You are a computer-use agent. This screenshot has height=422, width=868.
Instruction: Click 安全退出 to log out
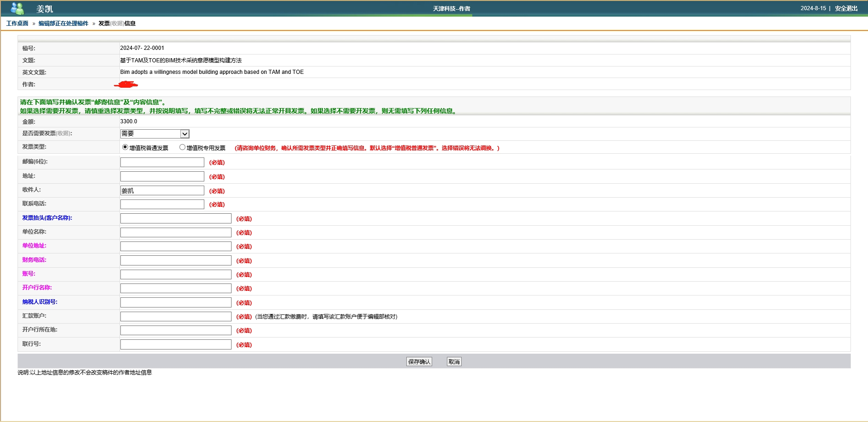pyautogui.click(x=846, y=8)
